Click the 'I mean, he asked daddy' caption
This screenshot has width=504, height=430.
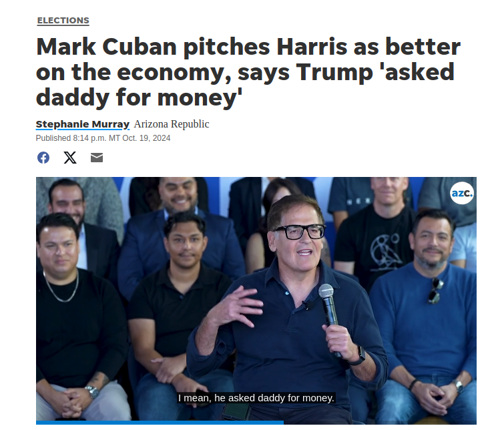[x=256, y=398]
